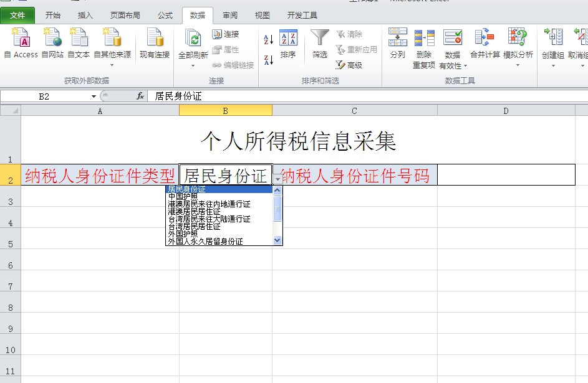The height and width of the screenshot is (383, 588).
Task: Click the title cell 个人所得税信息采集
Action: (x=298, y=141)
